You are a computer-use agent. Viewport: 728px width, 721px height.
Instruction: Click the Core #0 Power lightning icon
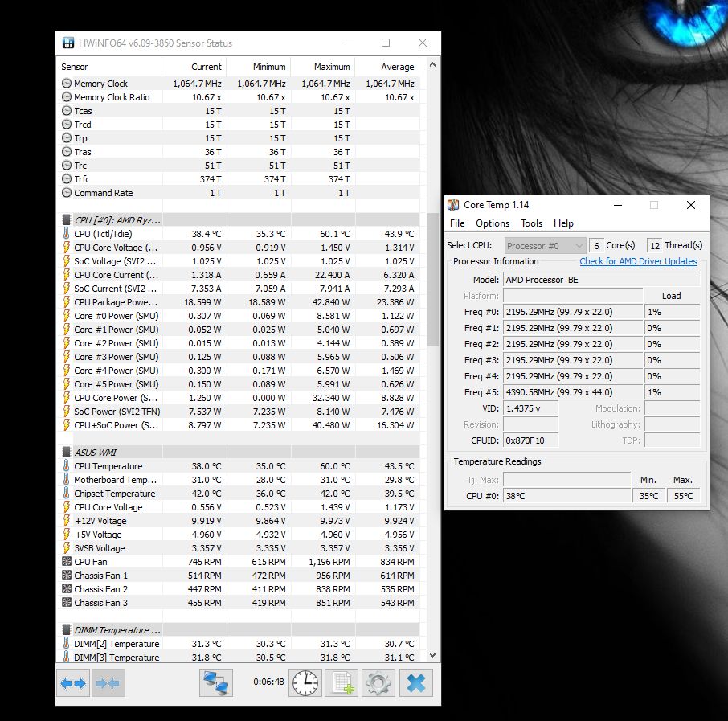(x=67, y=315)
